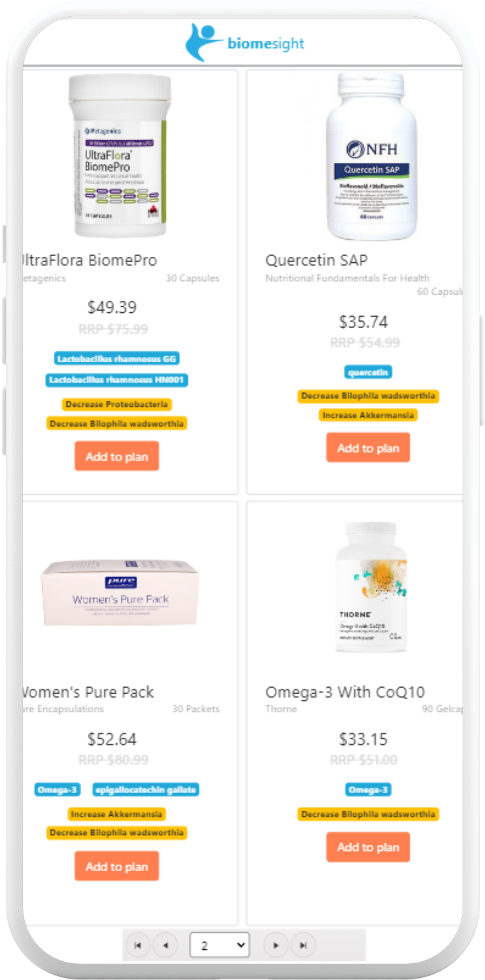The height and width of the screenshot is (980, 485).
Task: Click the biomesight logo
Action: pyautogui.click(x=245, y=43)
